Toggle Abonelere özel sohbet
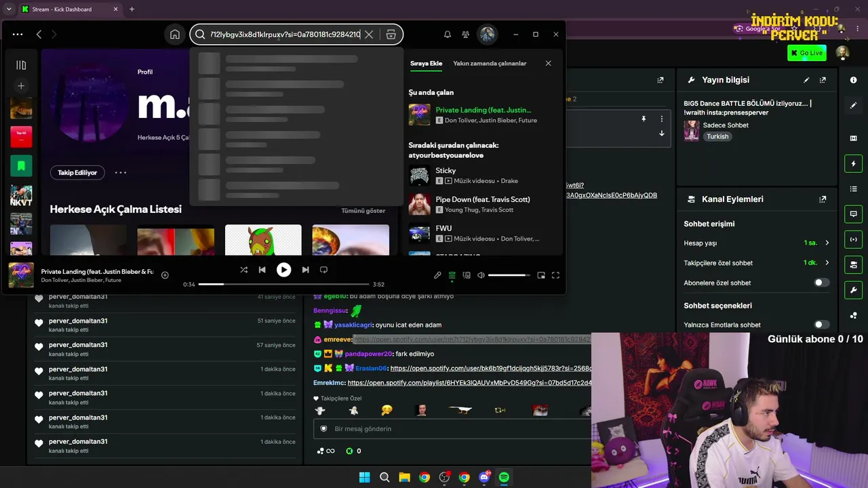The image size is (868, 488). [x=821, y=283]
